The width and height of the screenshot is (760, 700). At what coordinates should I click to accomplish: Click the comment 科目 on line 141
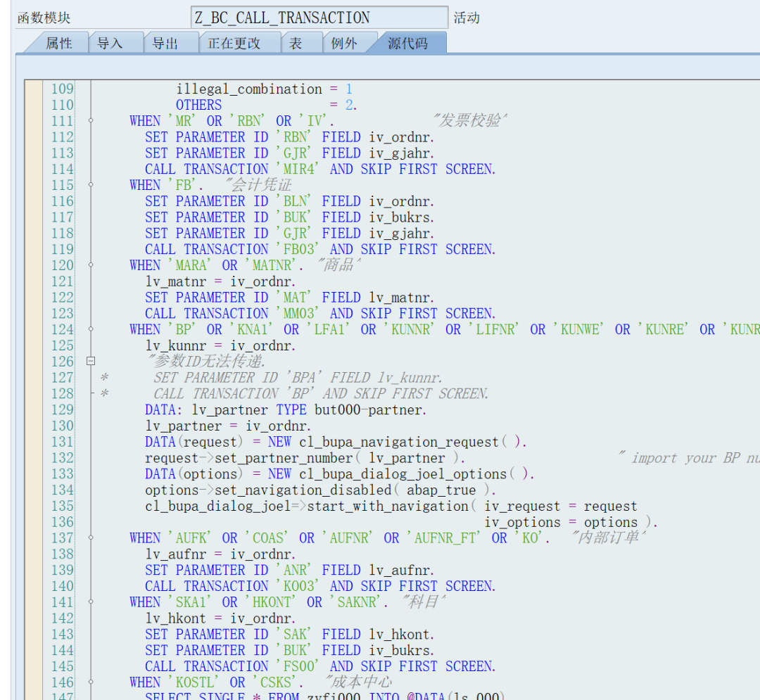423,602
